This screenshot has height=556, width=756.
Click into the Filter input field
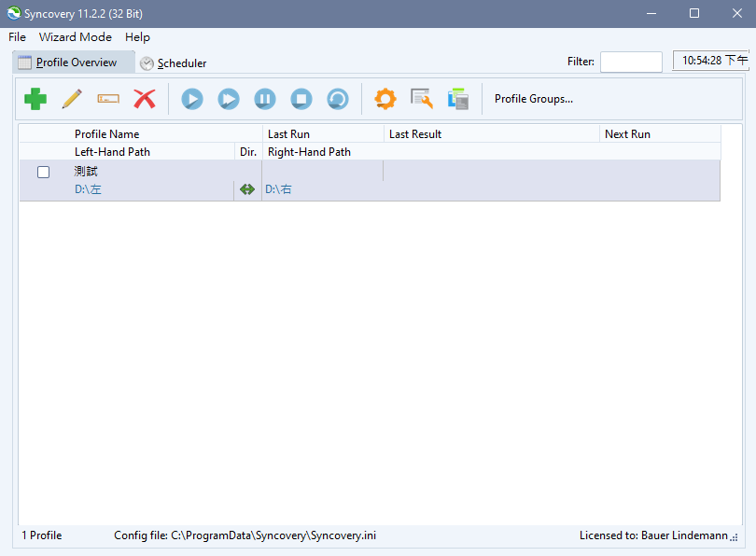point(631,62)
